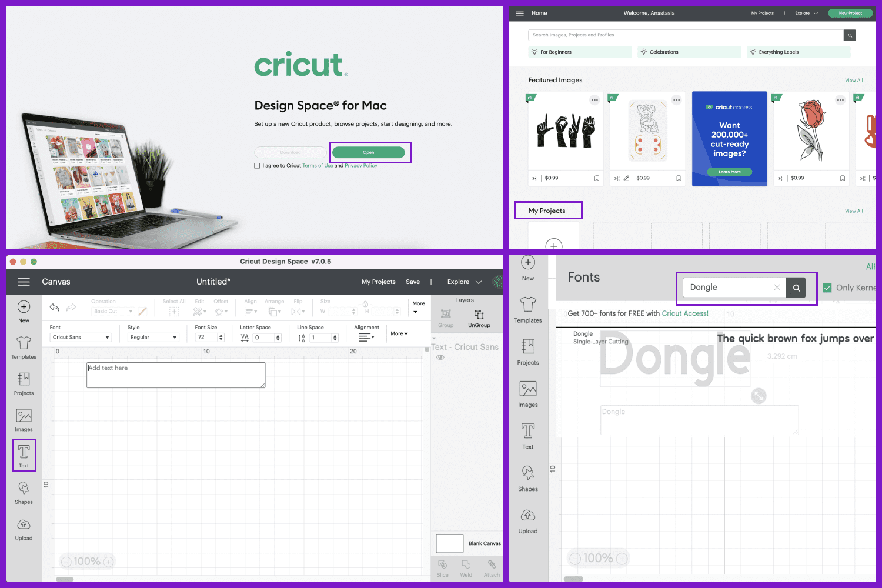The height and width of the screenshot is (588, 882).
Task: Click the Undo arrow in the Canvas toolbar
Action: (55, 307)
